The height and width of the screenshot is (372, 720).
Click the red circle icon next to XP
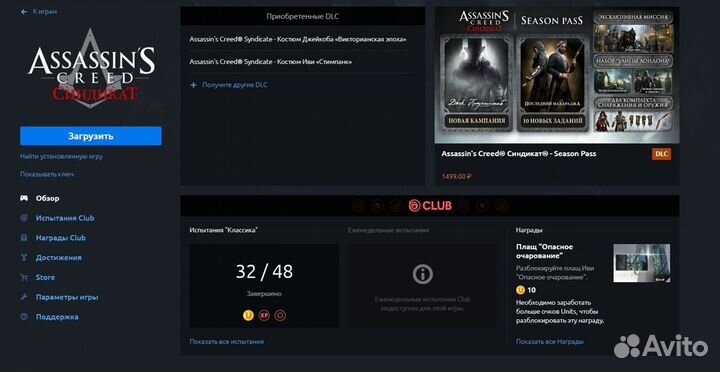pyautogui.click(x=280, y=316)
